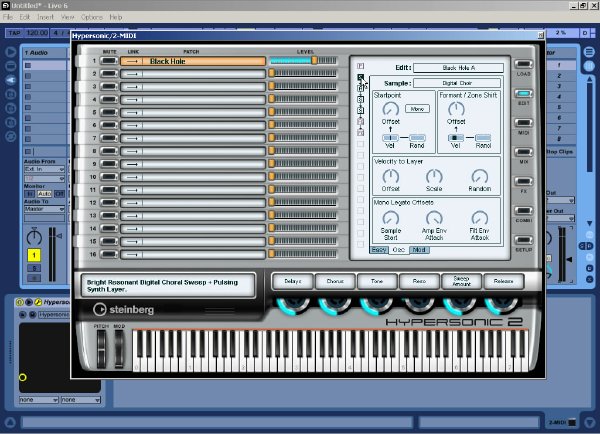
Task: Adjust Velocity to Layer Random knob
Action: click(479, 176)
